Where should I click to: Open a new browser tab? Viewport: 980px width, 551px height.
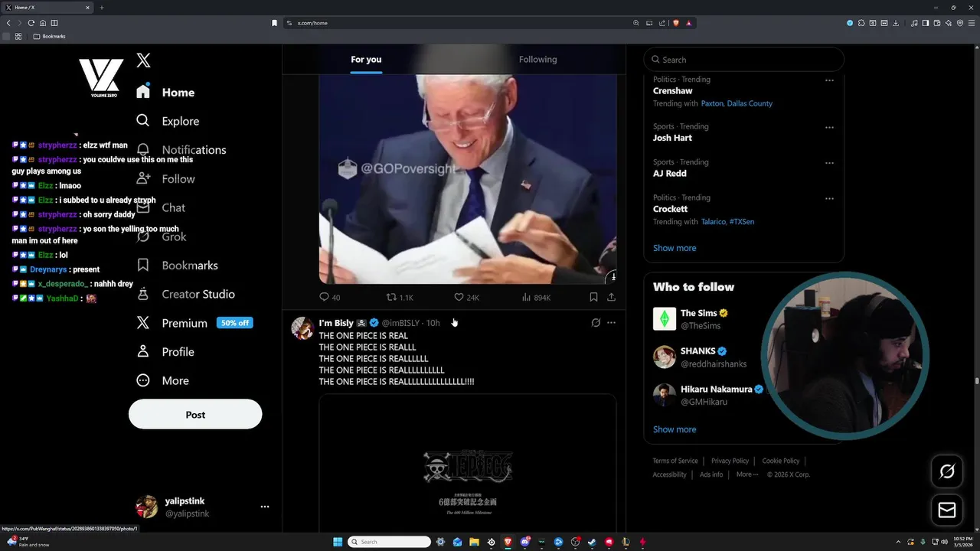[x=101, y=8]
